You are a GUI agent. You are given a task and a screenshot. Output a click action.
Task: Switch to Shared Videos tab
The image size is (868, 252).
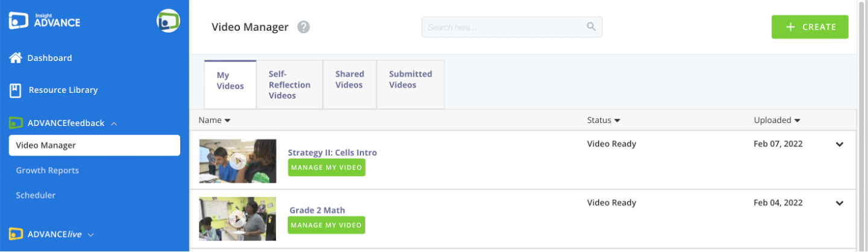pos(350,80)
